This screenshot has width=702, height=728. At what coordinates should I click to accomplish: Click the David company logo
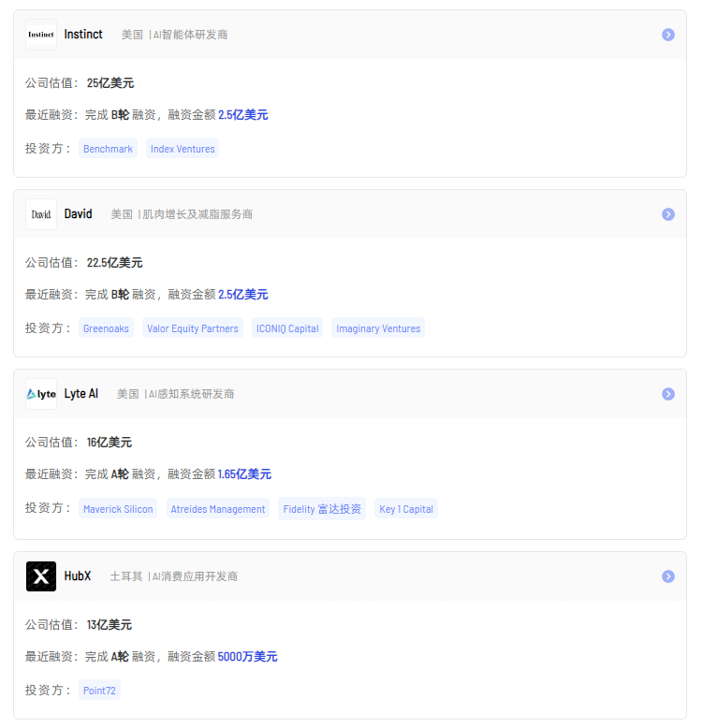41,214
